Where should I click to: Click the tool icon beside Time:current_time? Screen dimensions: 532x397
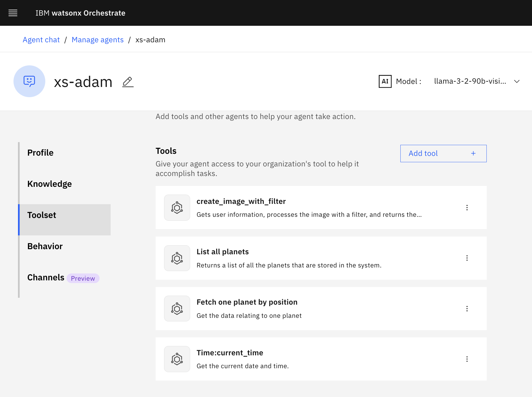pyautogui.click(x=177, y=359)
